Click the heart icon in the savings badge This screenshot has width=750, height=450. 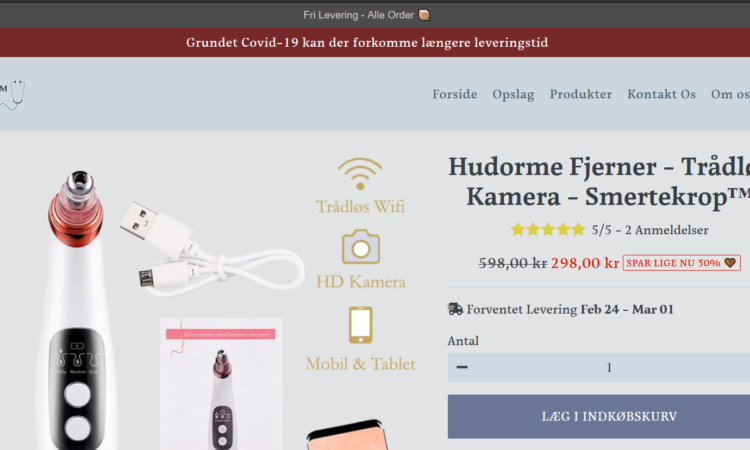coord(730,263)
